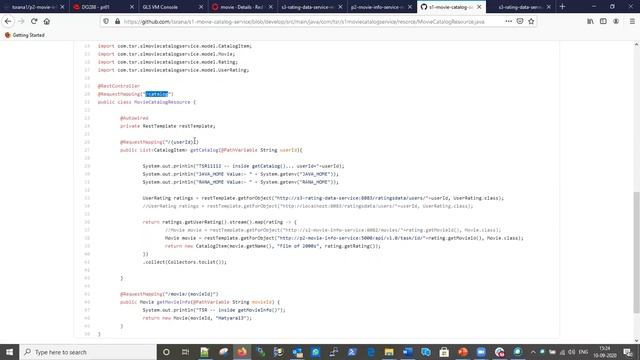Image resolution: width=640 pixels, height=360 pixels.
Task: Open Firefox from the taskbar
Action: 242,352
